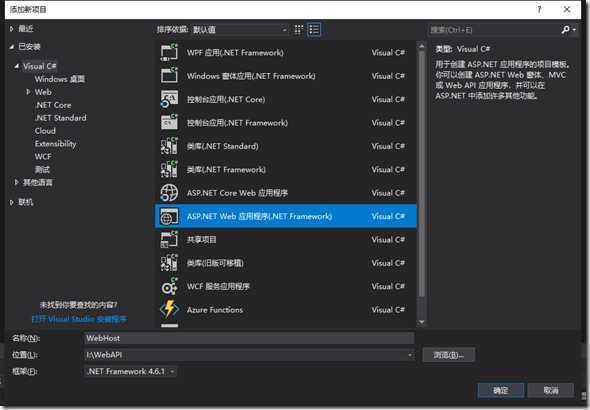Open the 位置 path dropdown arrow

pos(410,355)
